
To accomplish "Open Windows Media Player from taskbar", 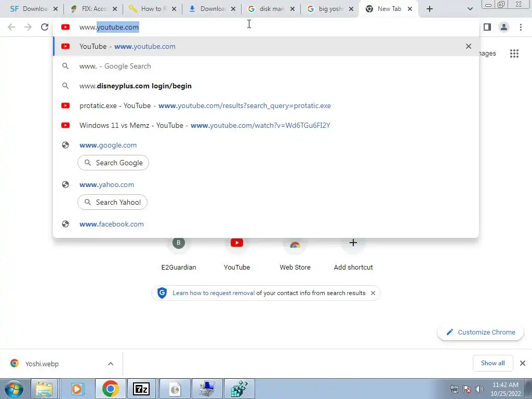I will (x=77, y=389).
